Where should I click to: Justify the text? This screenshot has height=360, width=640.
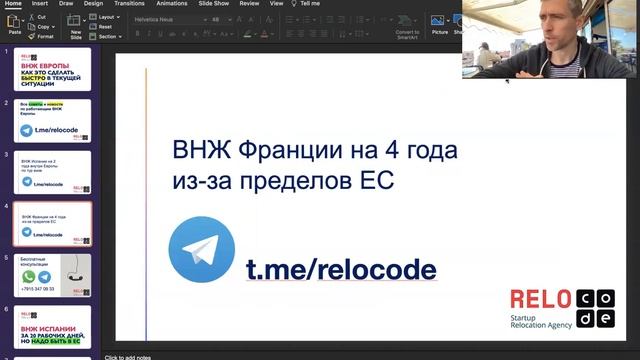tap(324, 33)
